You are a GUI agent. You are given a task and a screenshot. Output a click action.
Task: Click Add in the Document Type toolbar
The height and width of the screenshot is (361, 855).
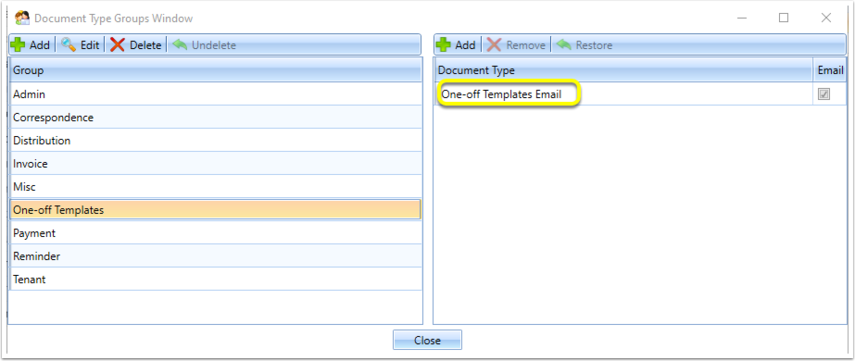pyautogui.click(x=456, y=45)
